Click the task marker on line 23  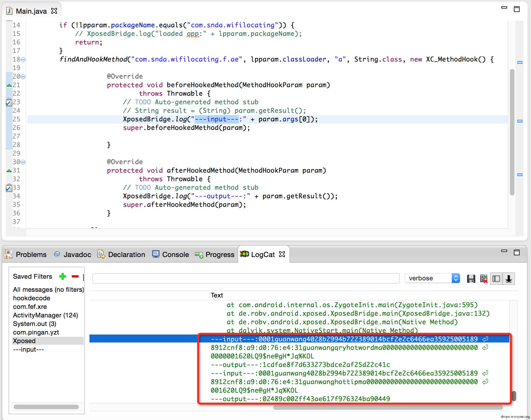pyautogui.click(x=9, y=102)
